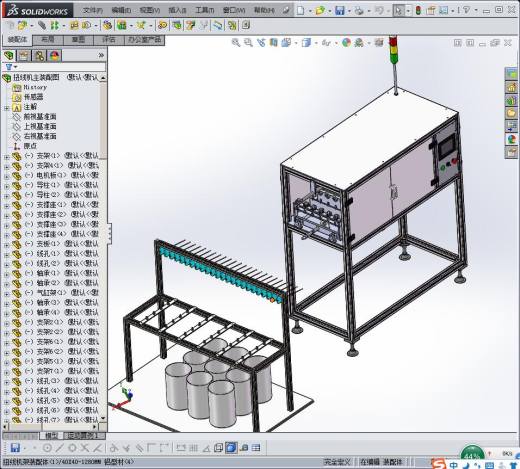
Task: Open dropdown arrow beside Display Style cube
Action: click(x=315, y=43)
